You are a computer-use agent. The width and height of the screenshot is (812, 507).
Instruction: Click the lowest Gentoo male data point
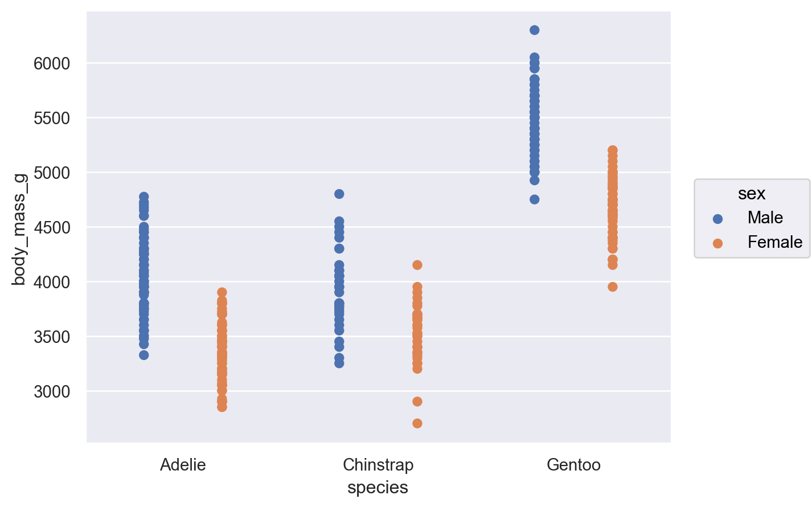[x=534, y=199]
